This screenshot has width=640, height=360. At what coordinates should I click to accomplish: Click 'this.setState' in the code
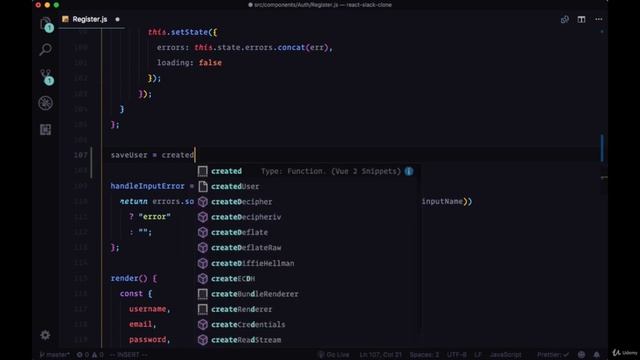[178, 32]
